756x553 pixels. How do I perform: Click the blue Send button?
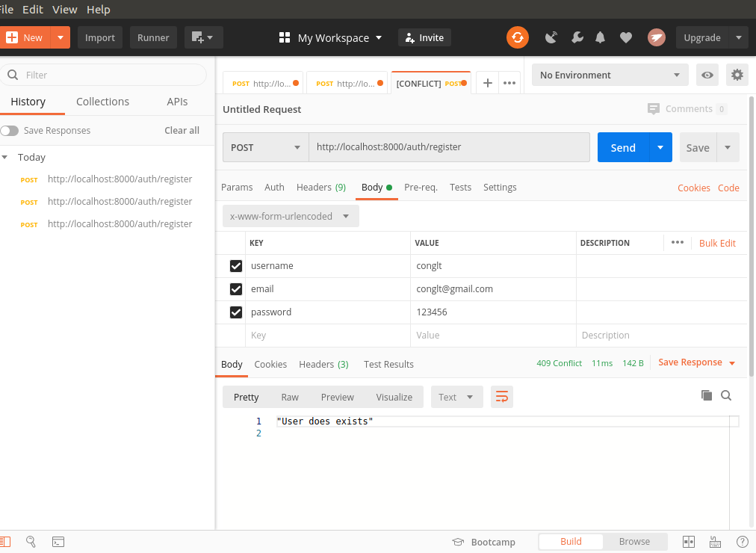coord(623,147)
